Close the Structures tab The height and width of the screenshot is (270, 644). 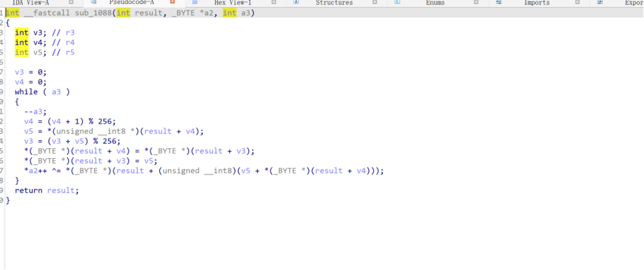tap(374, 2)
